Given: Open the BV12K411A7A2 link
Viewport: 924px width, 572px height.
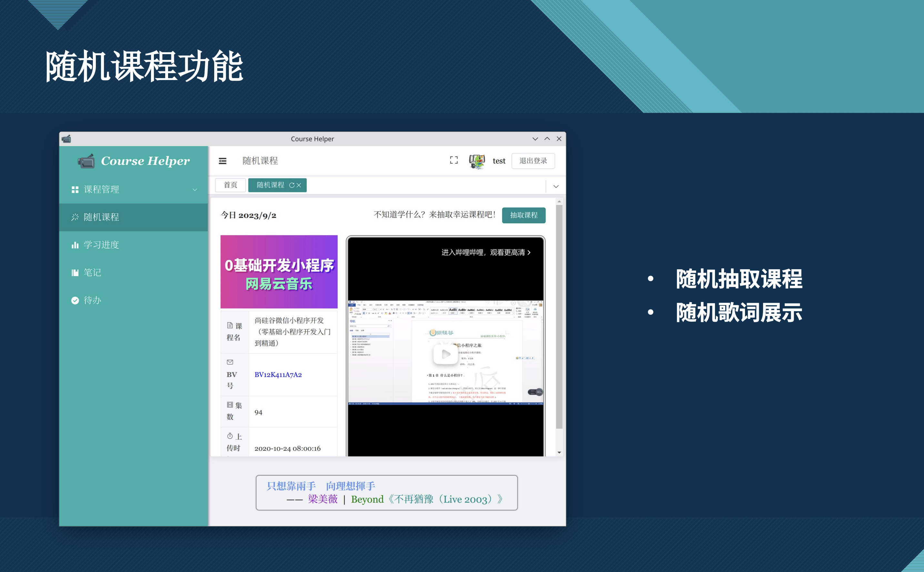Looking at the screenshot, I should 278,375.
